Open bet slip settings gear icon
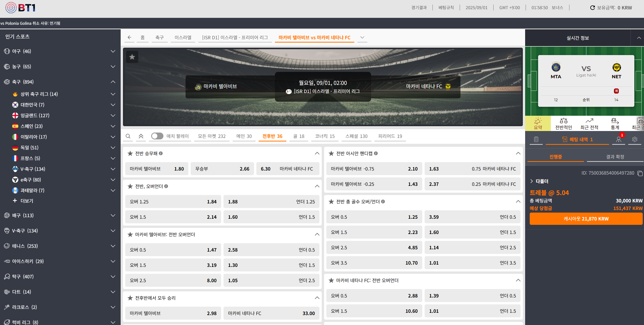This screenshot has height=325, width=644. (635, 139)
